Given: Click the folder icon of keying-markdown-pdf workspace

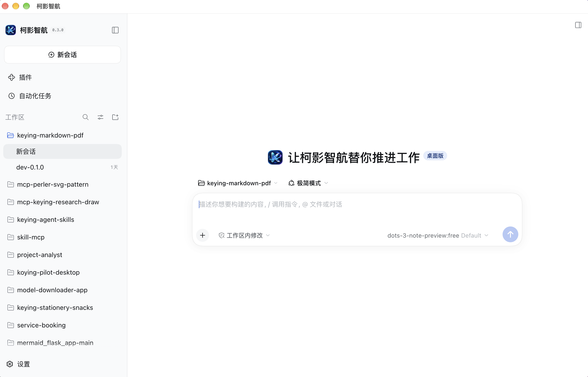Looking at the screenshot, I should (10, 135).
